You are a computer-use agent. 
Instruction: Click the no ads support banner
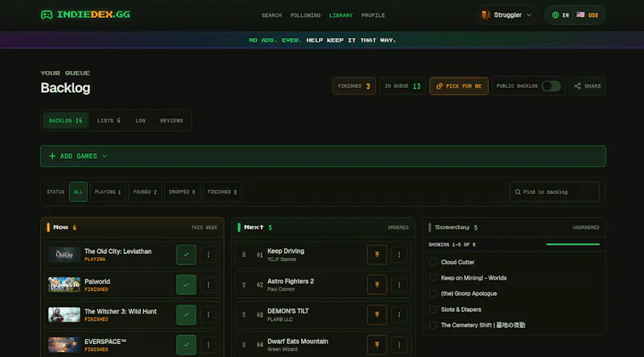322,40
